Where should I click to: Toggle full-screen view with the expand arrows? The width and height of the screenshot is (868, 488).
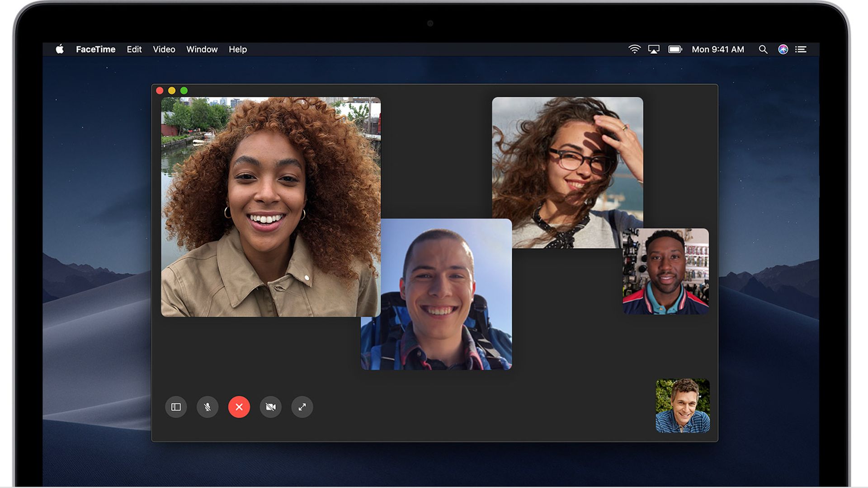(x=302, y=407)
